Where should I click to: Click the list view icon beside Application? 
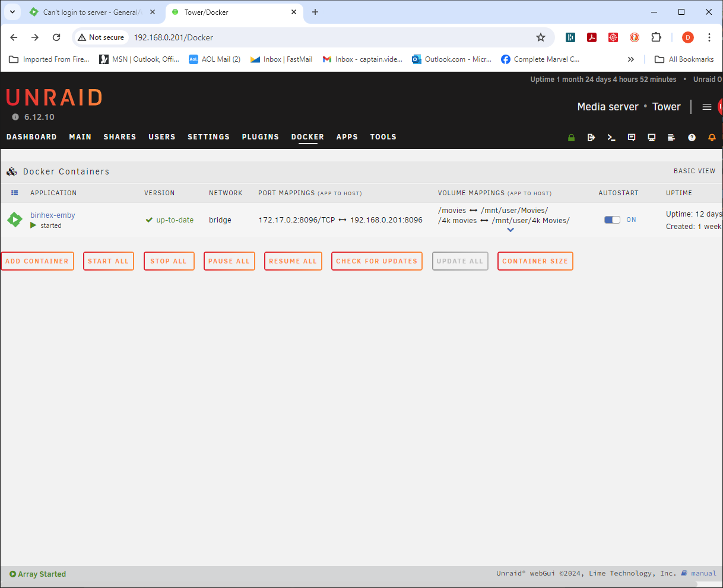pyautogui.click(x=15, y=193)
